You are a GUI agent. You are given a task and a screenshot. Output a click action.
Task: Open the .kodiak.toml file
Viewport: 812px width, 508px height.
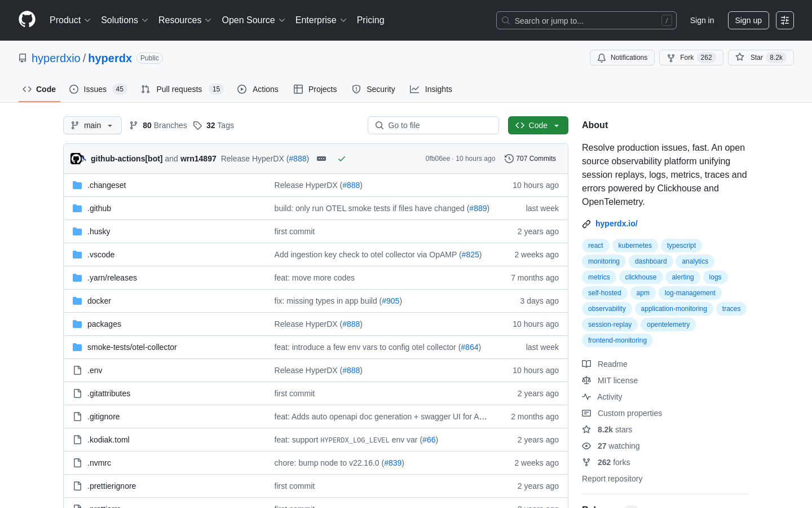108,440
